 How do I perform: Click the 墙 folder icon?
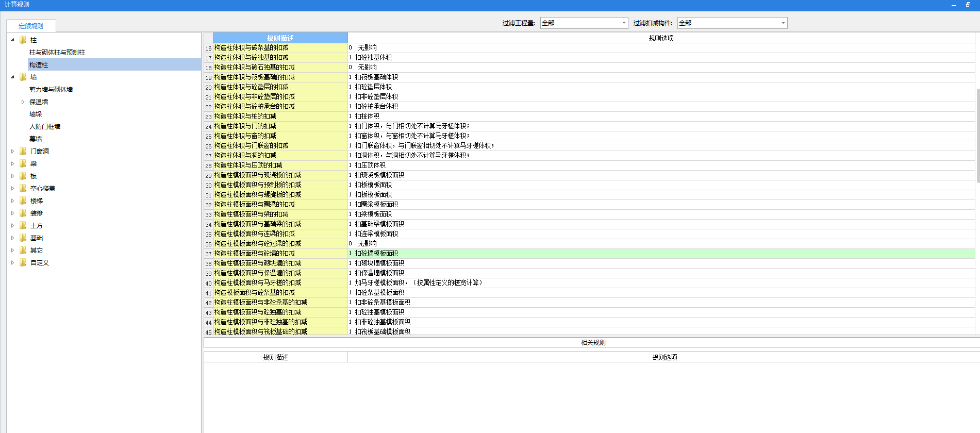(x=23, y=77)
